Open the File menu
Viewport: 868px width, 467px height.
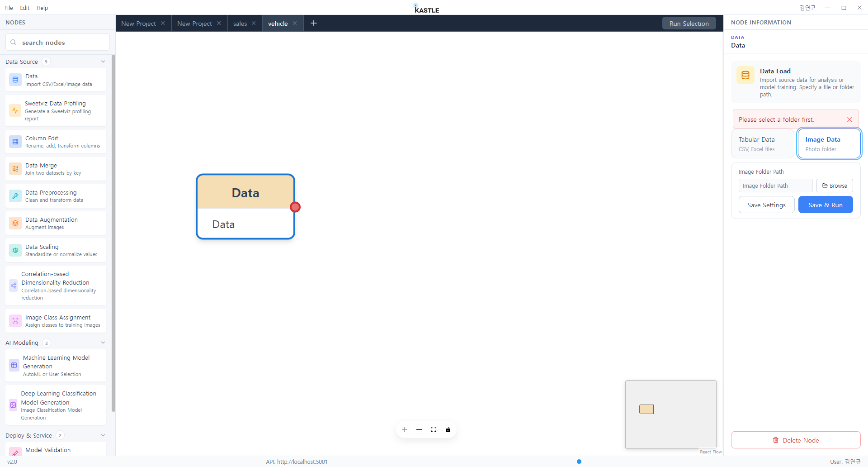(9, 8)
